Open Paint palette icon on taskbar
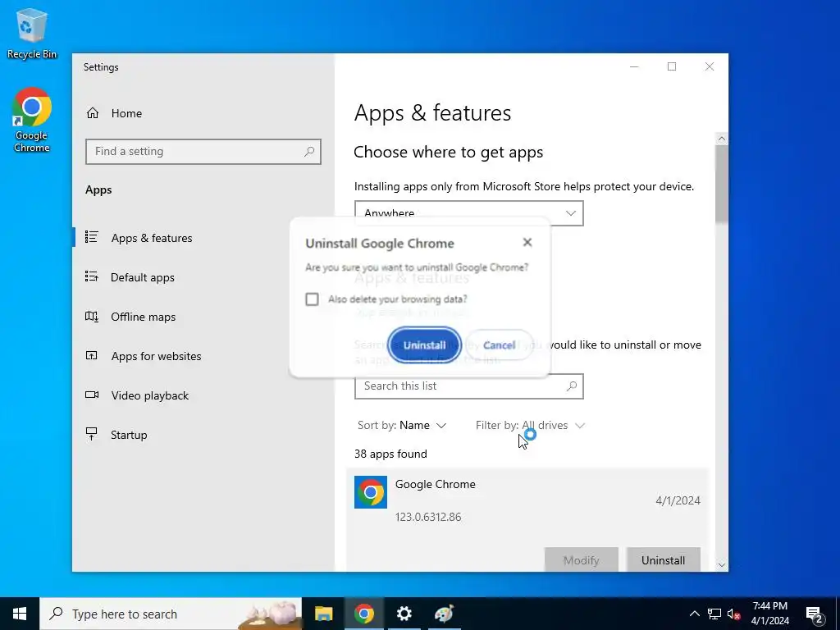 pos(444,614)
